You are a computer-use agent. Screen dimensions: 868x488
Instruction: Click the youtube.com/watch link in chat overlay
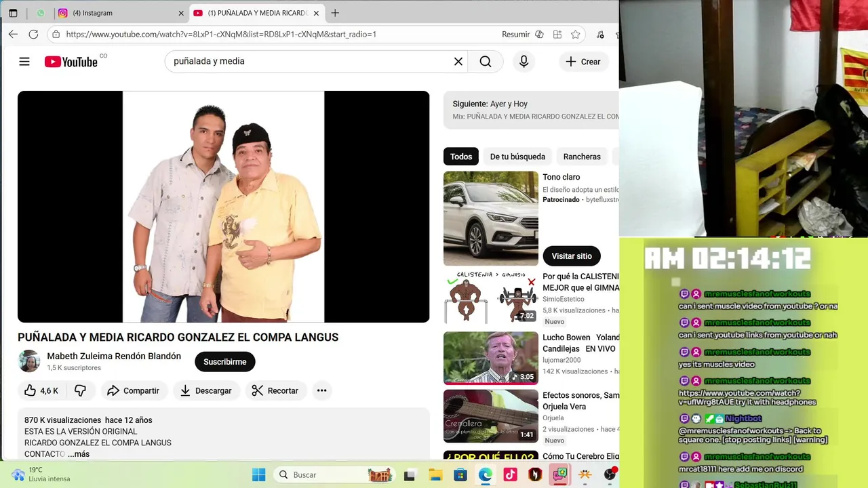[747, 398]
